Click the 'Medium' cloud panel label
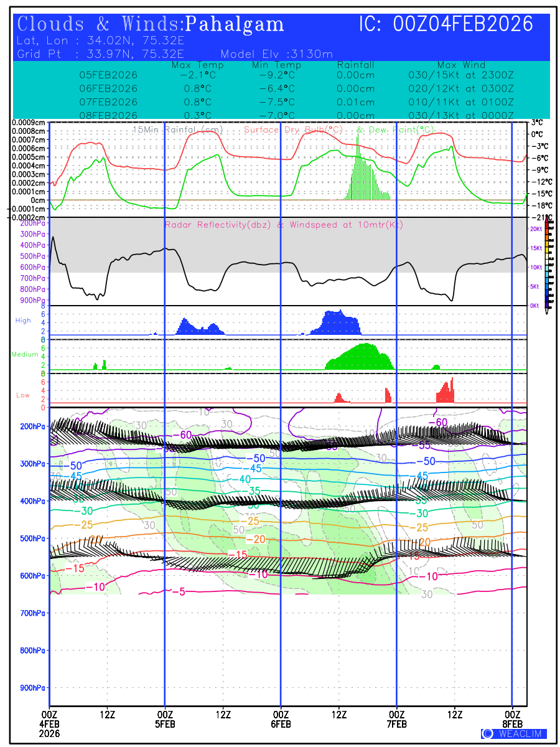560x747 pixels. click(25, 354)
